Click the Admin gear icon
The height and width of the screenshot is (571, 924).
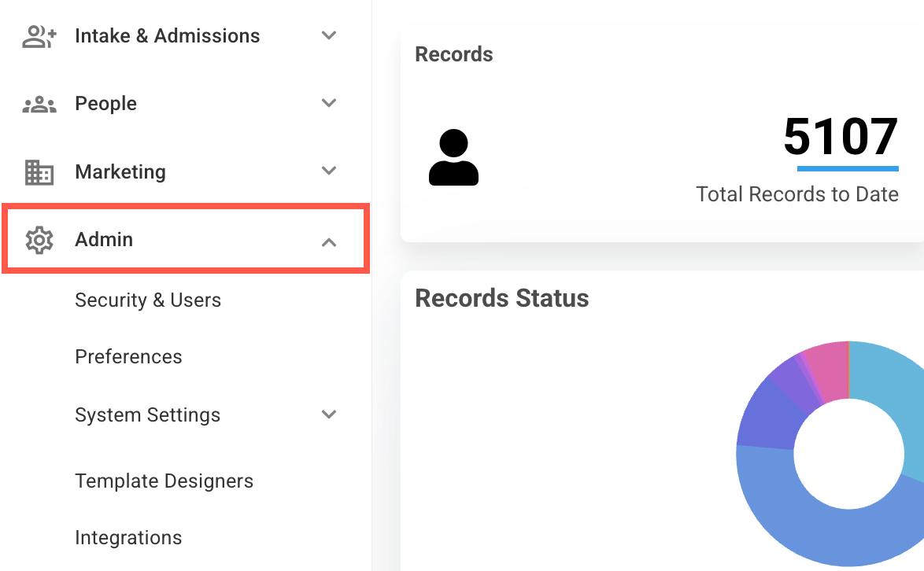tap(39, 240)
